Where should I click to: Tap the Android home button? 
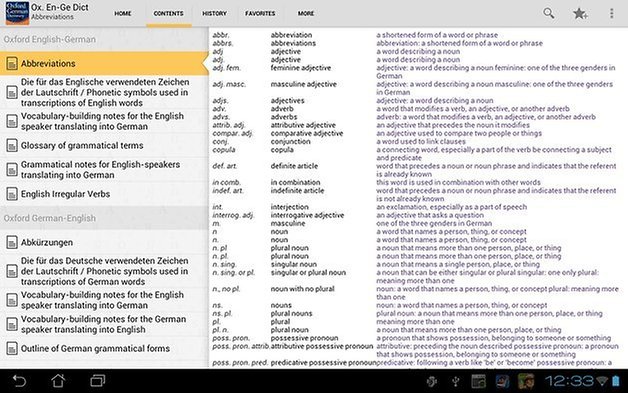58,381
